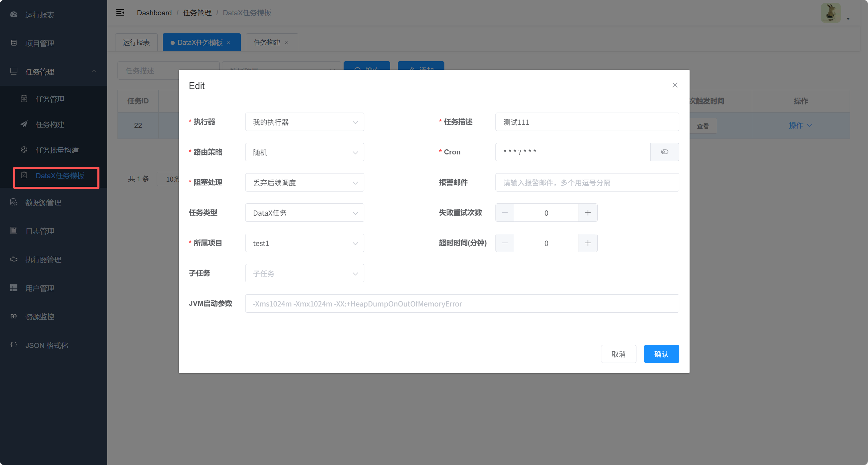Open the 路由策略 dropdown showing 随机
Screen dimensions: 868x465
[304, 152]
